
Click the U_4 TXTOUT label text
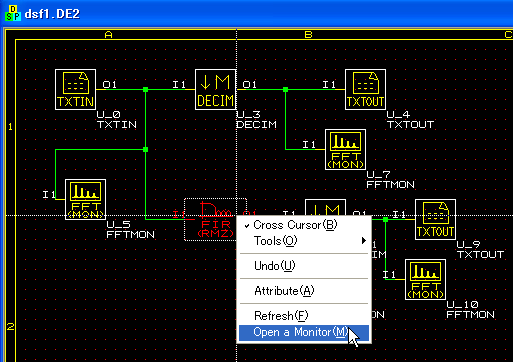[410, 120]
